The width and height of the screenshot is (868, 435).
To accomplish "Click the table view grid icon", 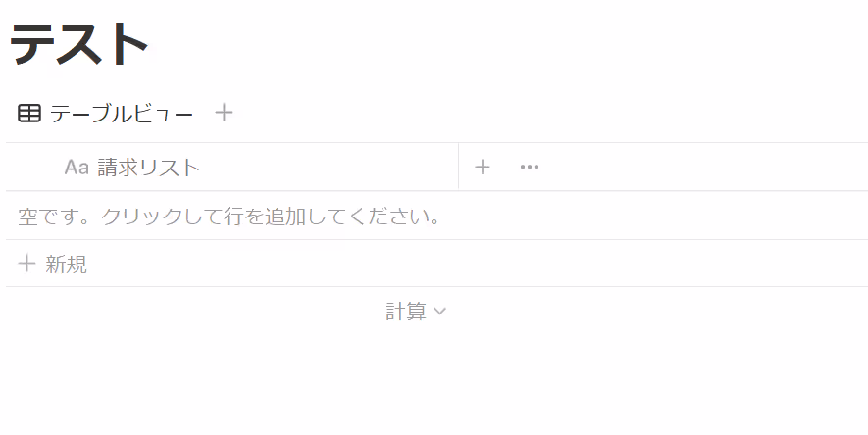I will (x=29, y=114).
